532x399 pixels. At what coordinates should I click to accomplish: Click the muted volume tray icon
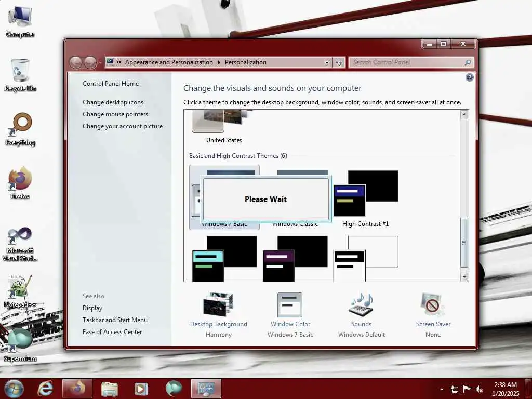coord(480,389)
